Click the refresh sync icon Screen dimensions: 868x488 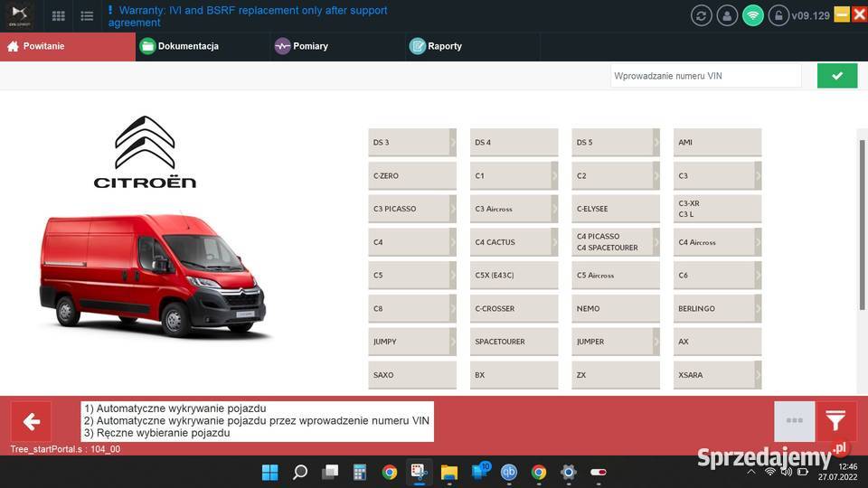point(701,15)
